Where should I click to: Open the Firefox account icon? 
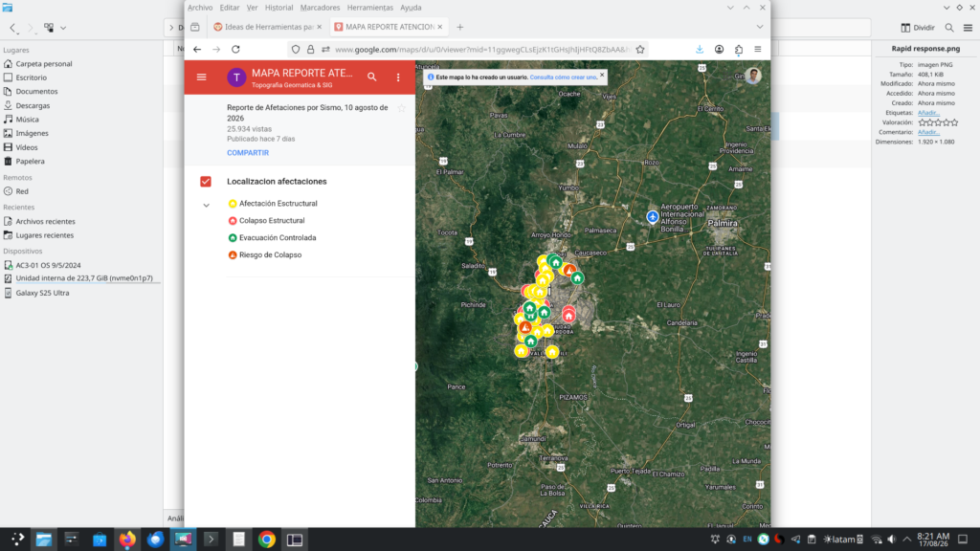coord(719,50)
